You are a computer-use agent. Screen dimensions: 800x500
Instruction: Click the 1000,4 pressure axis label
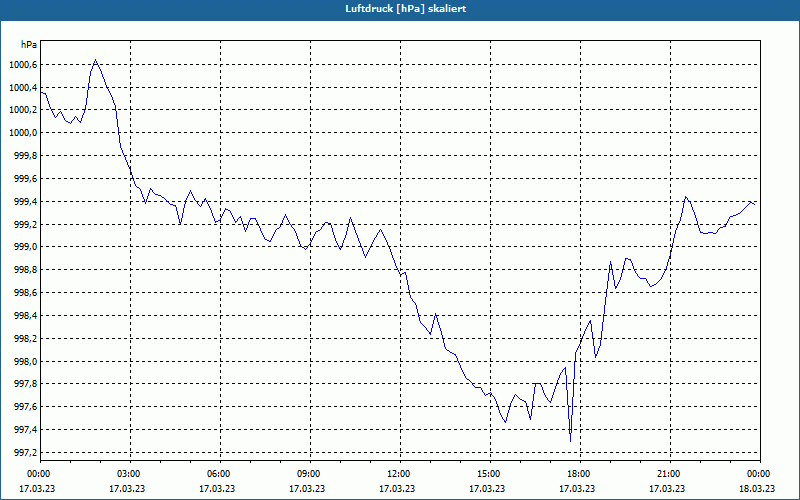pos(23,88)
